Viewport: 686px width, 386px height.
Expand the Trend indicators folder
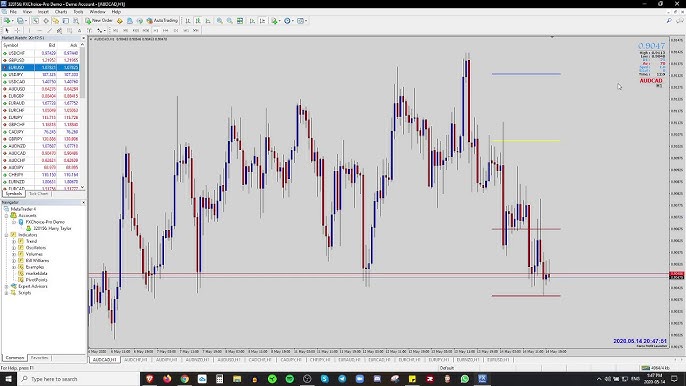click(x=14, y=241)
